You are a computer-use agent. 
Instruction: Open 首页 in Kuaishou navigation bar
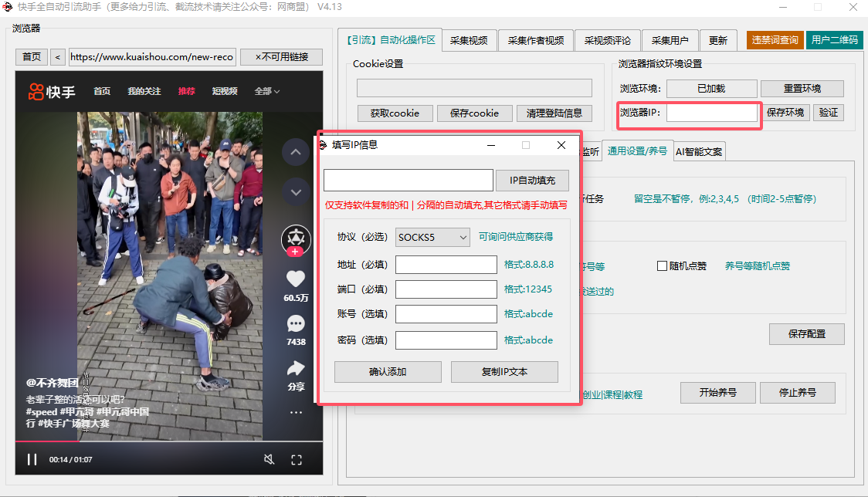coord(102,91)
